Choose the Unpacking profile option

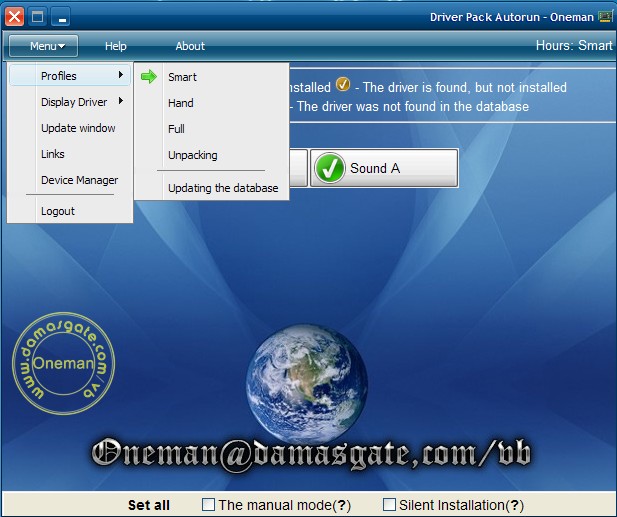coord(211,155)
